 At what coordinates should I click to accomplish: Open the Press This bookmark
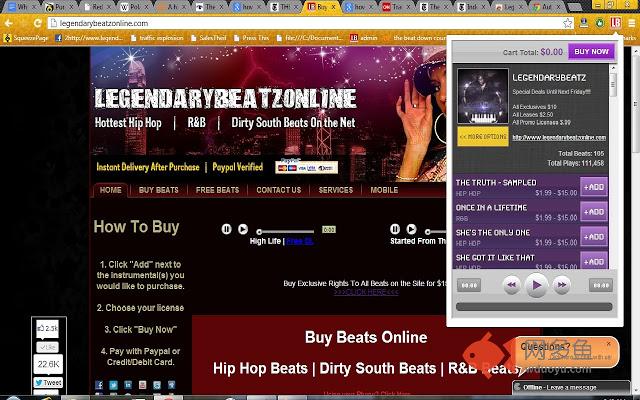[251, 38]
